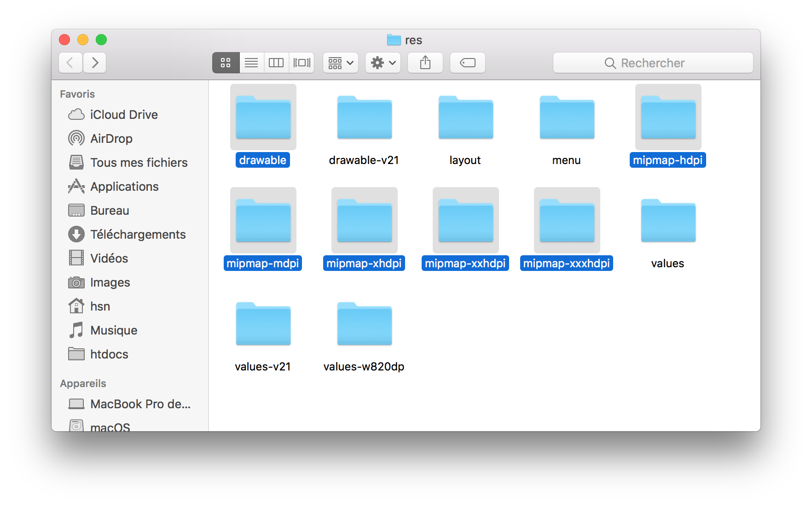Click the Share button in toolbar
This screenshot has width=812, height=505.
pyautogui.click(x=425, y=63)
